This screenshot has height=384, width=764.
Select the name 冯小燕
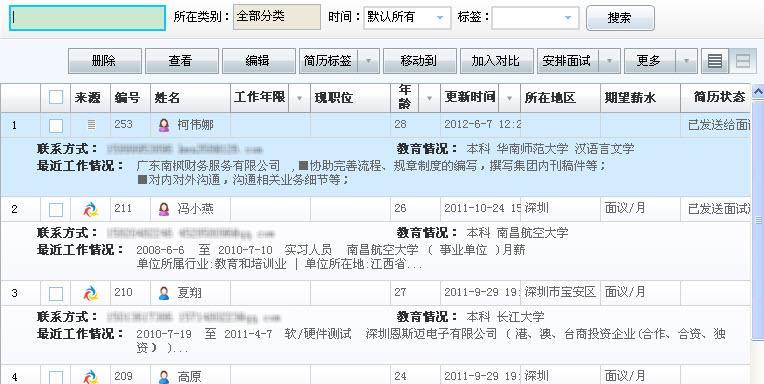195,209
